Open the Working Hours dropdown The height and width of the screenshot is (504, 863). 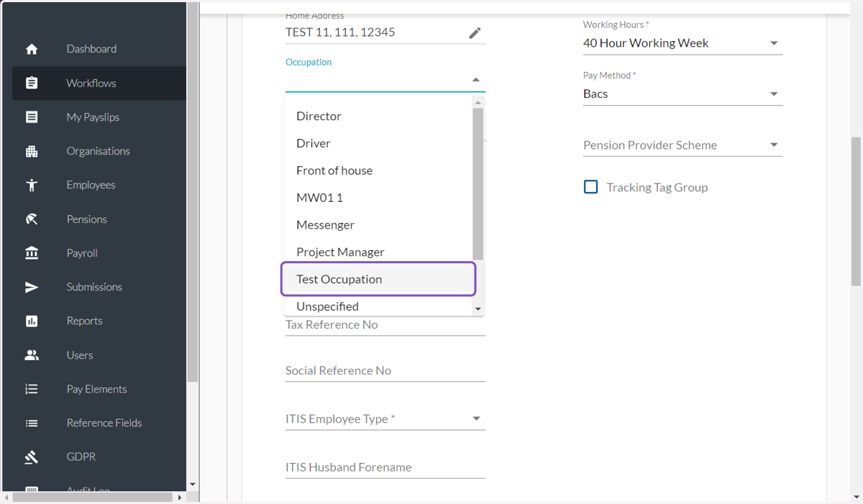(682, 43)
